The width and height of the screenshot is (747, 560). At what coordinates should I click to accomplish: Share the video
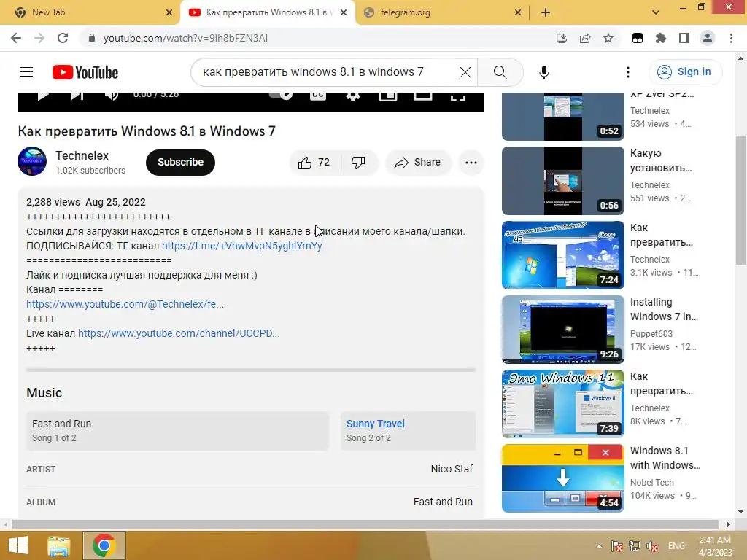418,163
